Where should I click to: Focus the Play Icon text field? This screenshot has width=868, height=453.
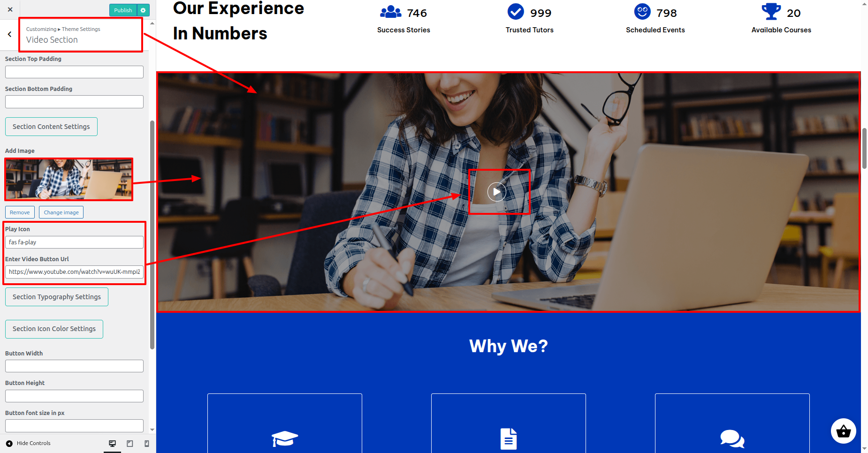click(x=74, y=242)
